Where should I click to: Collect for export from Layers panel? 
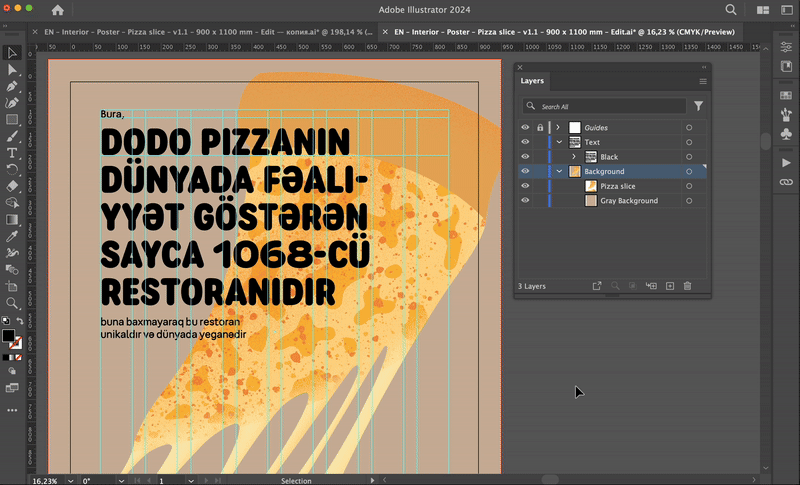(596, 286)
